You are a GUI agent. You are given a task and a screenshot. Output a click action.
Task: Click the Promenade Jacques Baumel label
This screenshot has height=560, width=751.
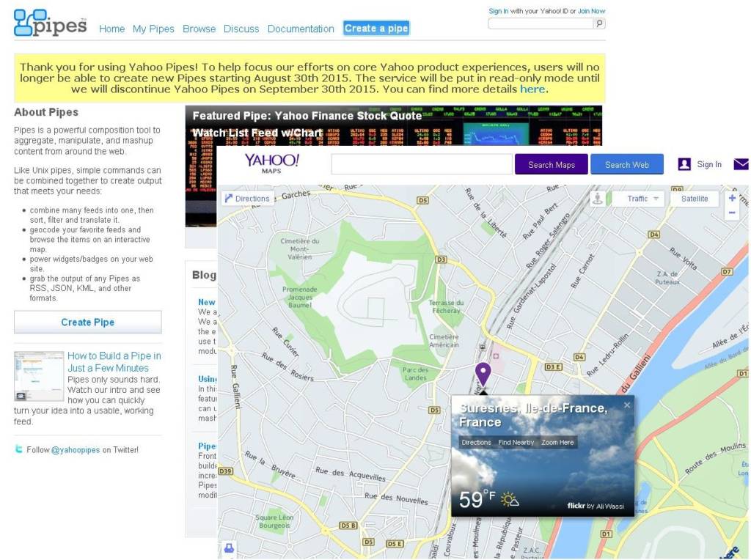pyautogui.click(x=300, y=298)
